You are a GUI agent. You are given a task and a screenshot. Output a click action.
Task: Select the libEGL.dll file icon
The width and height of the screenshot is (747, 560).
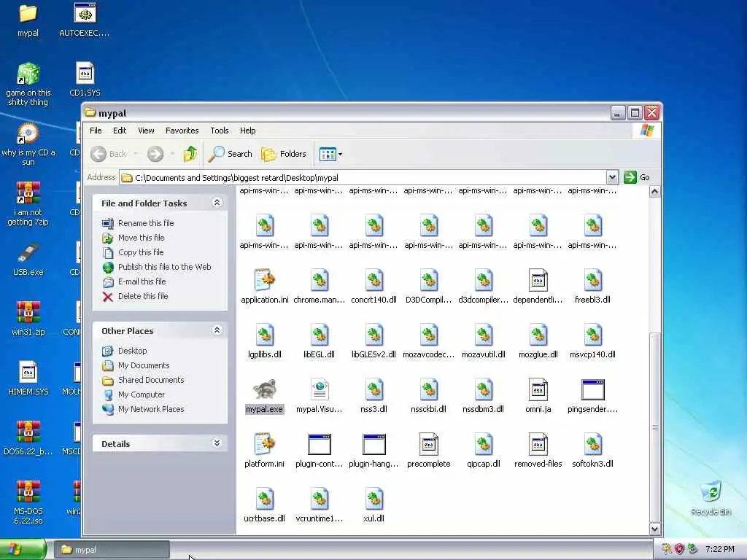[x=320, y=335]
